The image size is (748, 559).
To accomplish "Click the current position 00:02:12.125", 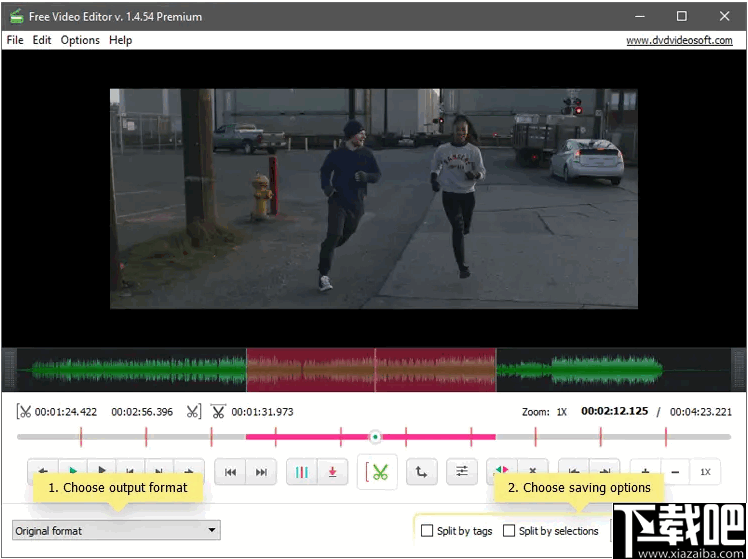I will pyautogui.click(x=614, y=411).
